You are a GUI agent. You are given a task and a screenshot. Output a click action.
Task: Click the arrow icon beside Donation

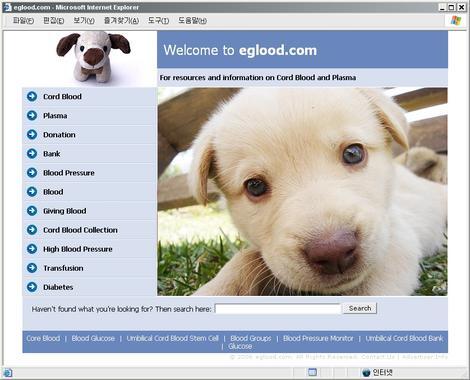click(32, 134)
